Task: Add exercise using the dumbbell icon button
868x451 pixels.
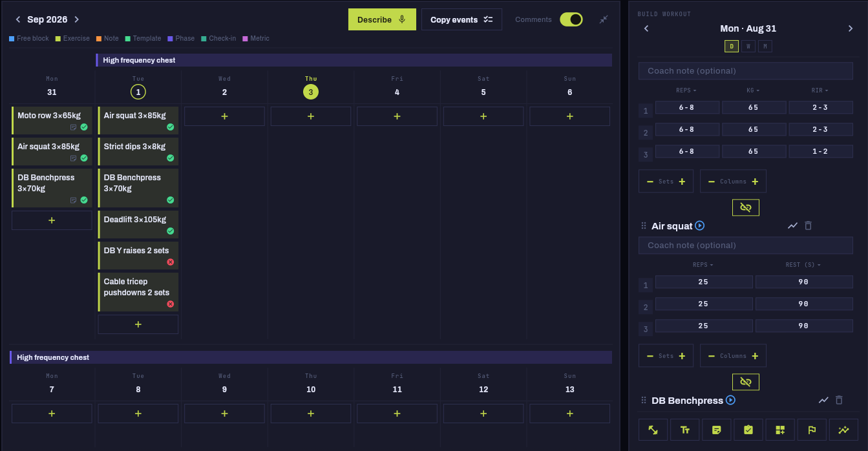Action: pyautogui.click(x=653, y=430)
